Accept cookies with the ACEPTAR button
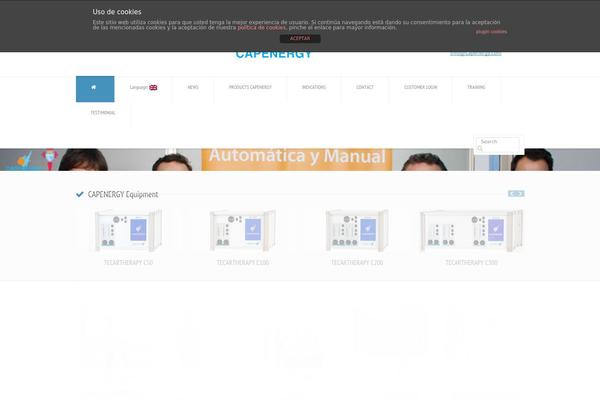This screenshot has width=600, height=400. click(300, 38)
